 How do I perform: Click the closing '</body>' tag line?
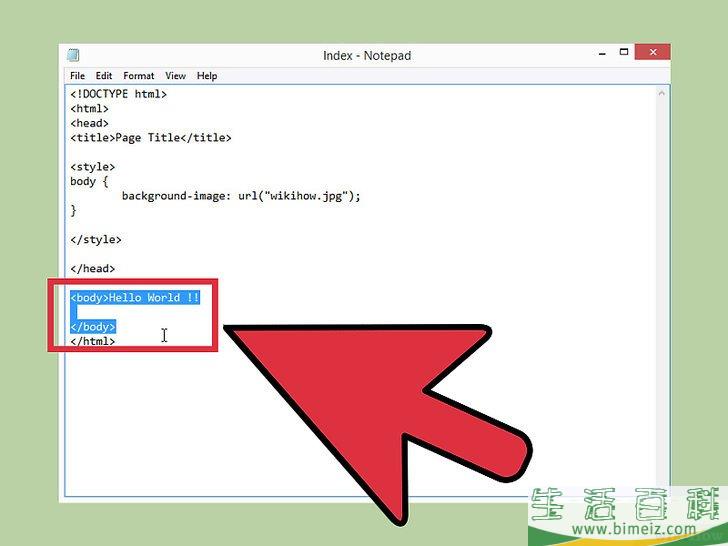click(92, 327)
